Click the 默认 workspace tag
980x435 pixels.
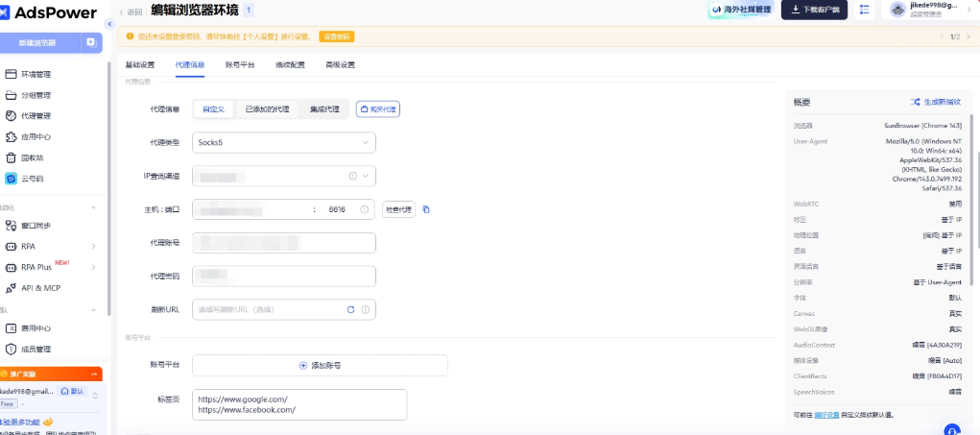tap(73, 391)
